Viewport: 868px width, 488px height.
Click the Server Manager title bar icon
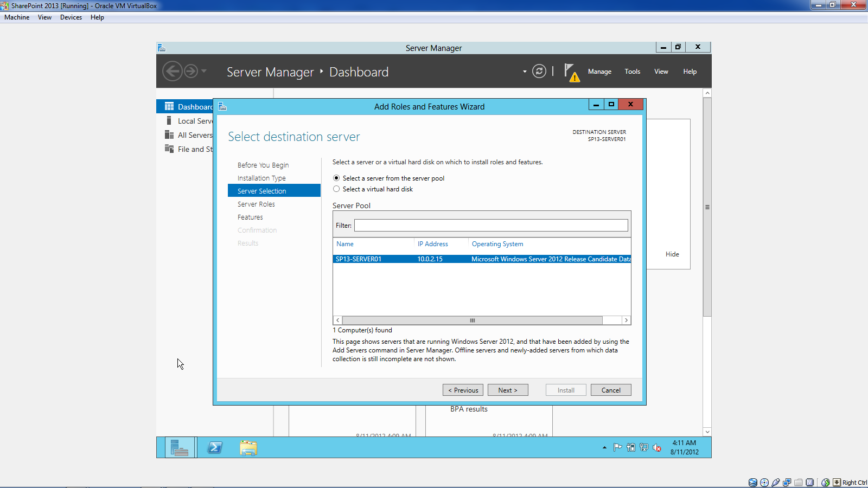tap(162, 48)
